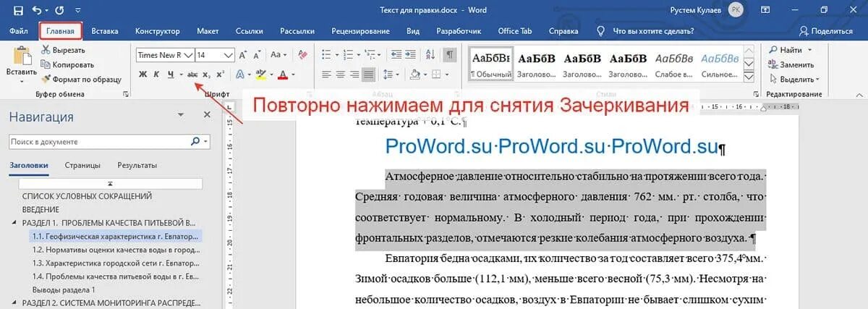Open the borders button
Image resolution: width=868 pixels, height=309 pixels.
pyautogui.click(x=438, y=74)
